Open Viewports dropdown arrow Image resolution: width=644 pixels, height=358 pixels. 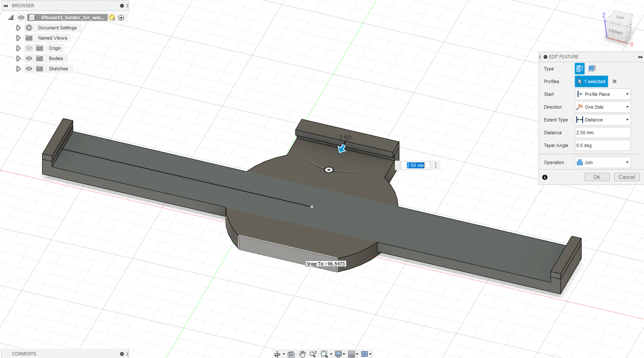pyautogui.click(x=370, y=354)
